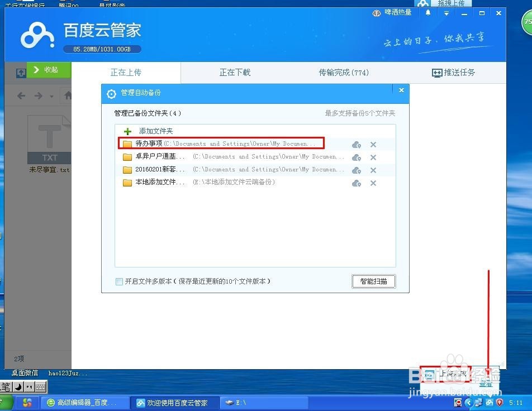
Task: Click the Baidu Cloud logo icon
Action: point(36,35)
